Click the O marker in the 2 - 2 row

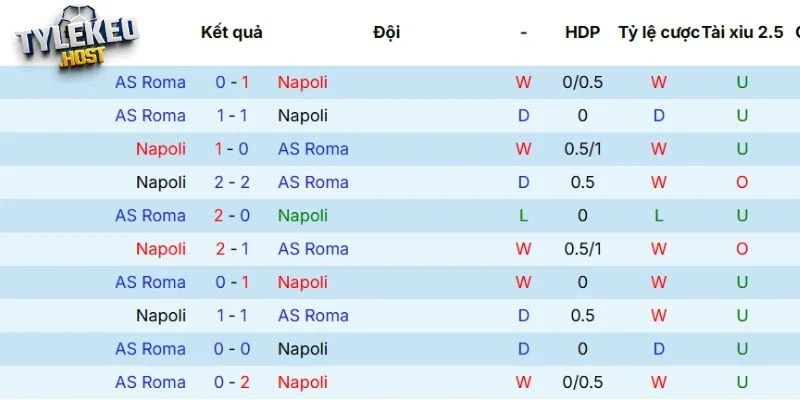pos(742,182)
